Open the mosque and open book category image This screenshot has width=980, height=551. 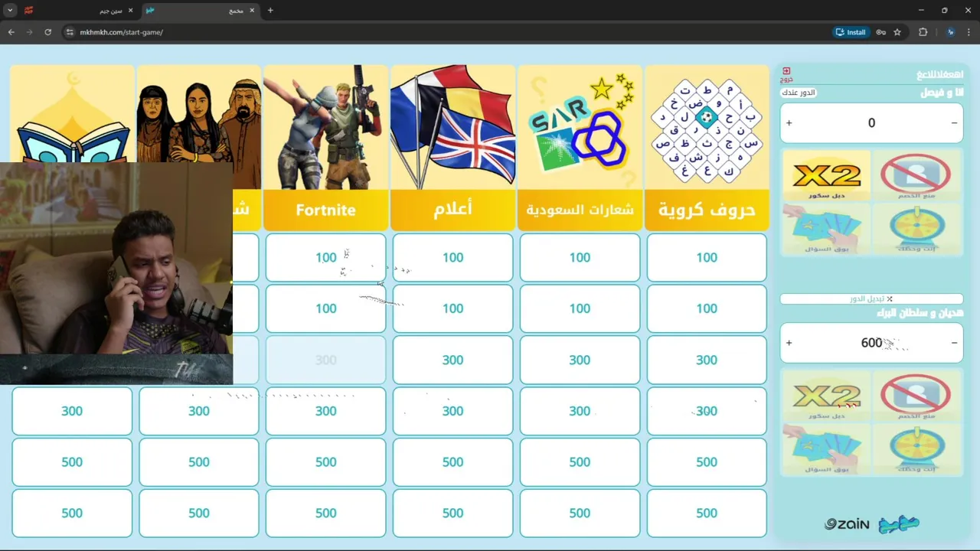point(72,113)
